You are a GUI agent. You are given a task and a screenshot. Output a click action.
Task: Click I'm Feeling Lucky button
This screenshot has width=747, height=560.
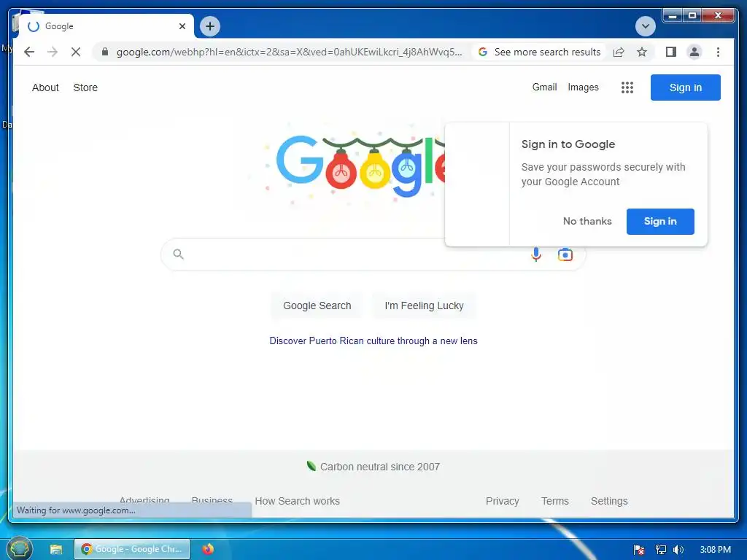pyautogui.click(x=424, y=306)
